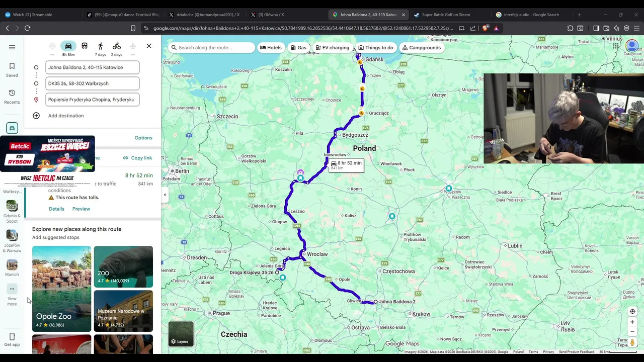Edit the Popiersie Fryderyka Chopina destination field
Screen dimensions: 644x362
pos(93,100)
